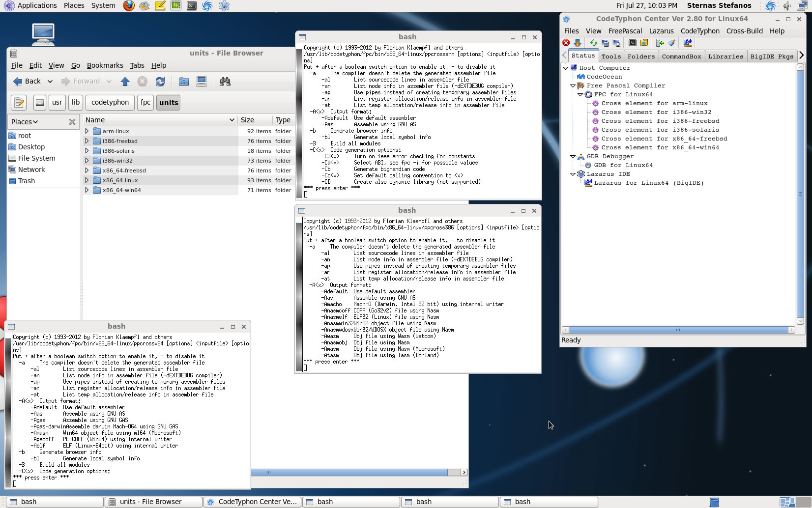The height and width of the screenshot is (508, 812).
Task: Open binoculars search in File Browser
Action: click(x=225, y=82)
